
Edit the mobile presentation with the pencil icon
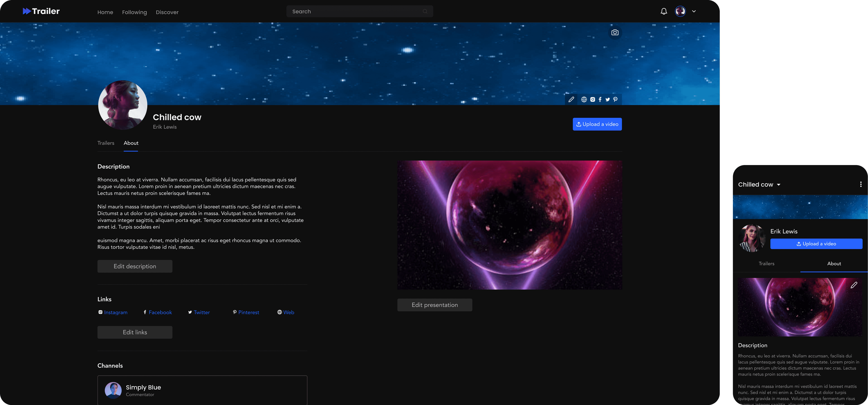[854, 285]
